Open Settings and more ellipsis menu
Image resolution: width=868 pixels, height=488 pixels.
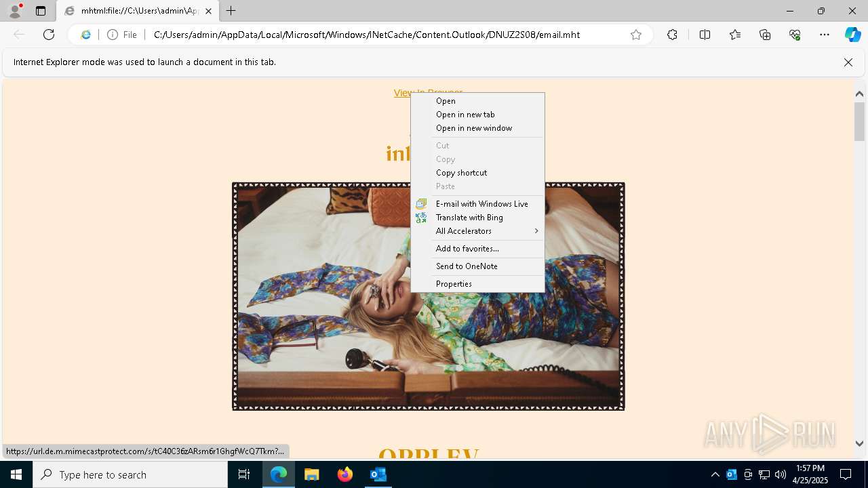(825, 35)
